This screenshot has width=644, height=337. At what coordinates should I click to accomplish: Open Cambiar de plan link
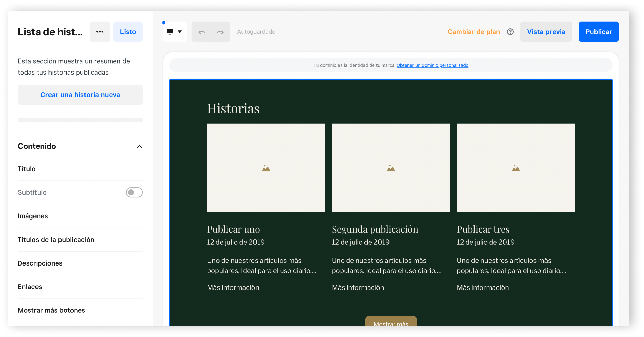[474, 32]
